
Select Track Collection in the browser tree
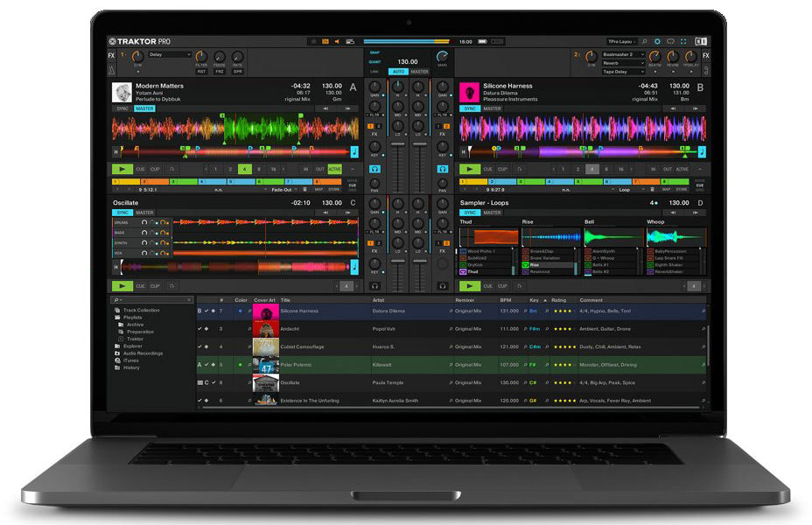tap(141, 311)
